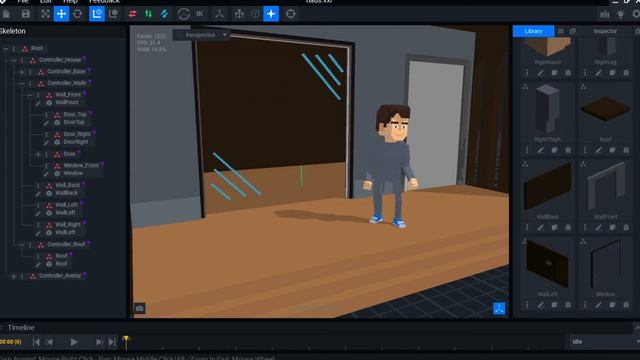The width and height of the screenshot is (640, 360).
Task: Click the RightThigh library thumbnail
Action: (547, 109)
